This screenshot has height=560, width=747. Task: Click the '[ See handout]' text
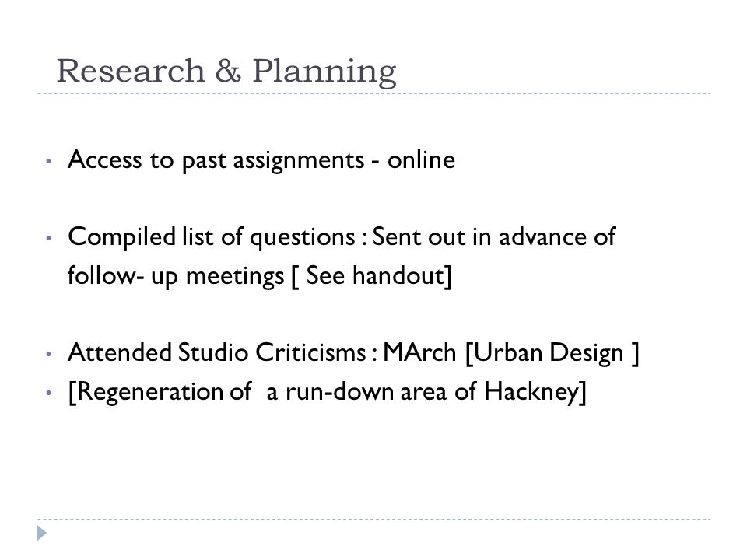tap(371, 275)
